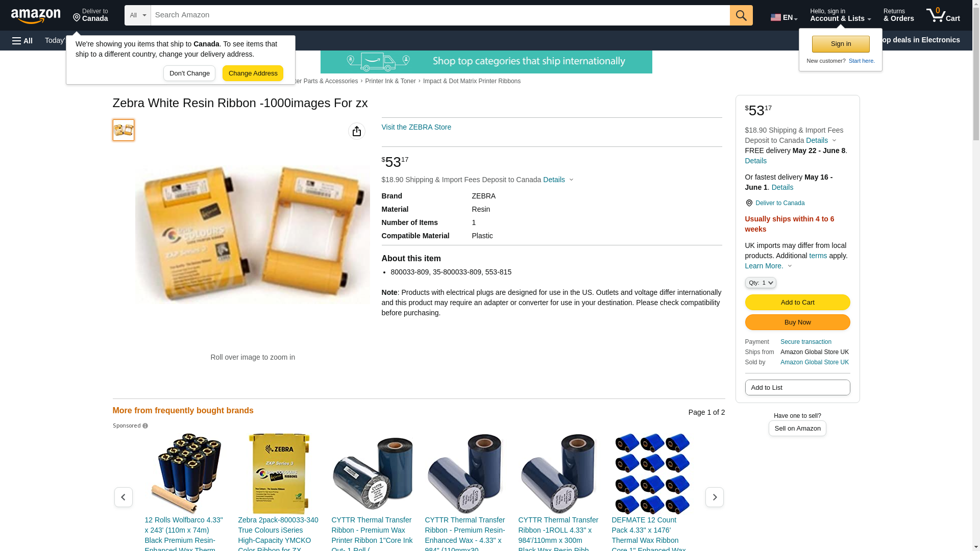Expand the EN language selector
This screenshot has height=551, width=980.
pyautogui.click(x=784, y=17)
